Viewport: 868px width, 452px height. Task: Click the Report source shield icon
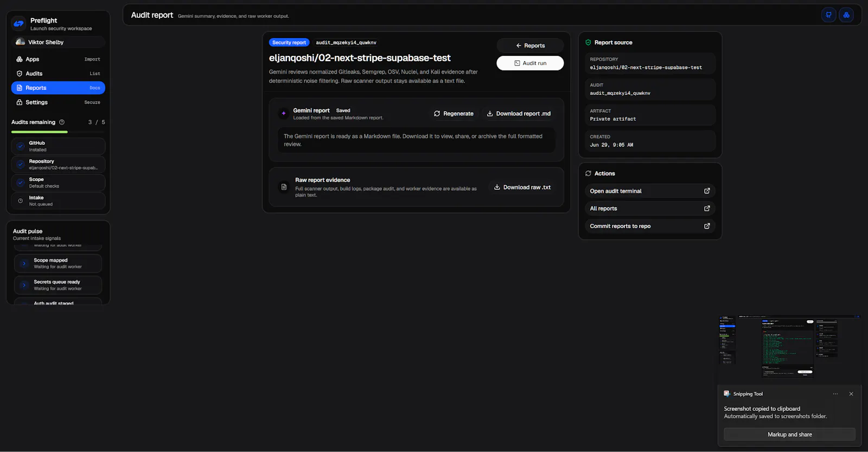pos(588,42)
